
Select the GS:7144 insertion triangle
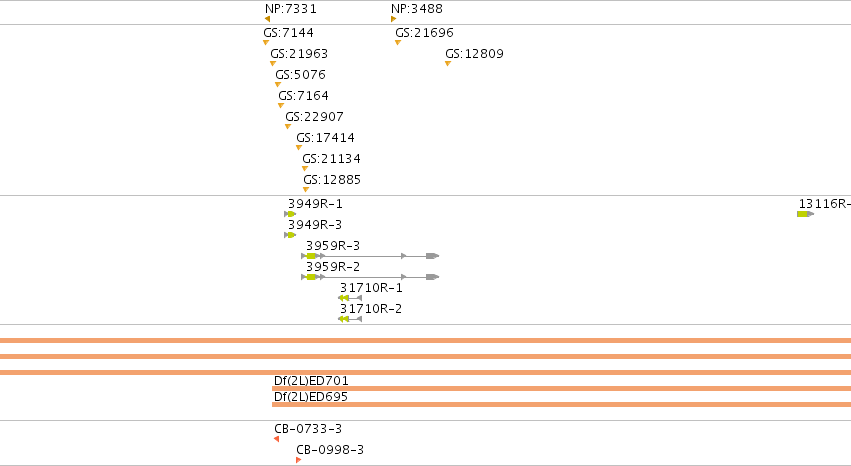point(266,42)
